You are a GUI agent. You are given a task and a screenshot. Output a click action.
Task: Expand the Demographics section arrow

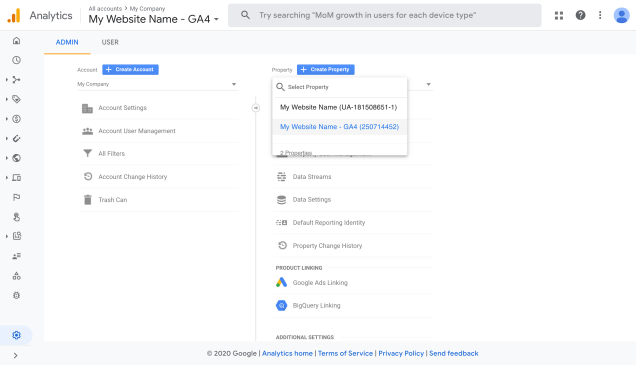coord(6,158)
